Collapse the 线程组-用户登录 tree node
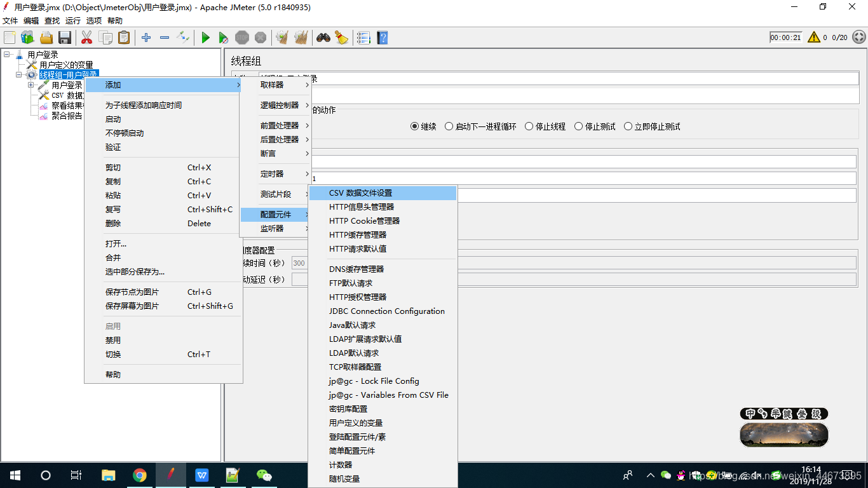Screen dimensions: 868x488 19,75
